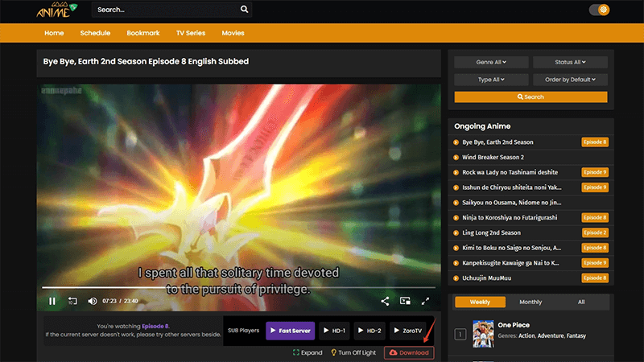Open the Schedule menu item
Image resolution: width=644 pixels, height=362 pixels.
pos(95,33)
